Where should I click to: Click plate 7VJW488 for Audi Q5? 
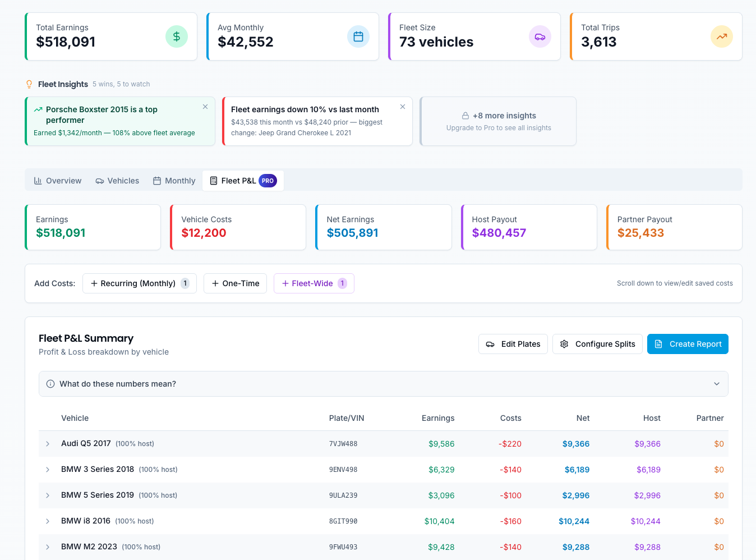click(x=343, y=444)
